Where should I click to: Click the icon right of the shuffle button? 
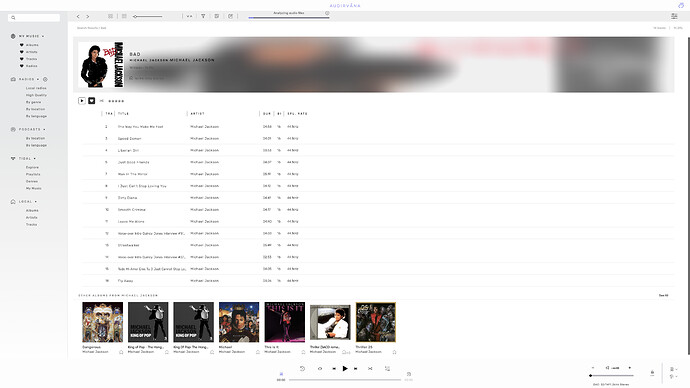click(x=387, y=369)
